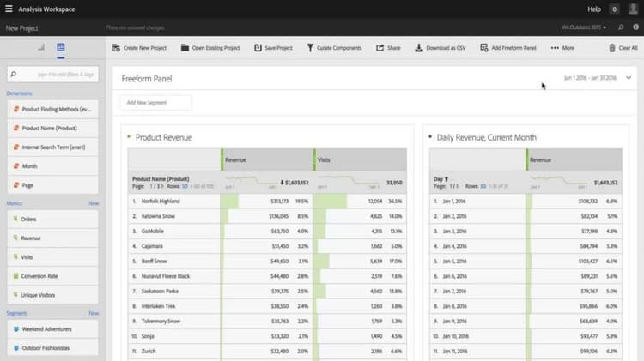The height and width of the screenshot is (361, 644).
Task: Open the Rows count dropdown in Product Revenue
Action: tap(185, 186)
